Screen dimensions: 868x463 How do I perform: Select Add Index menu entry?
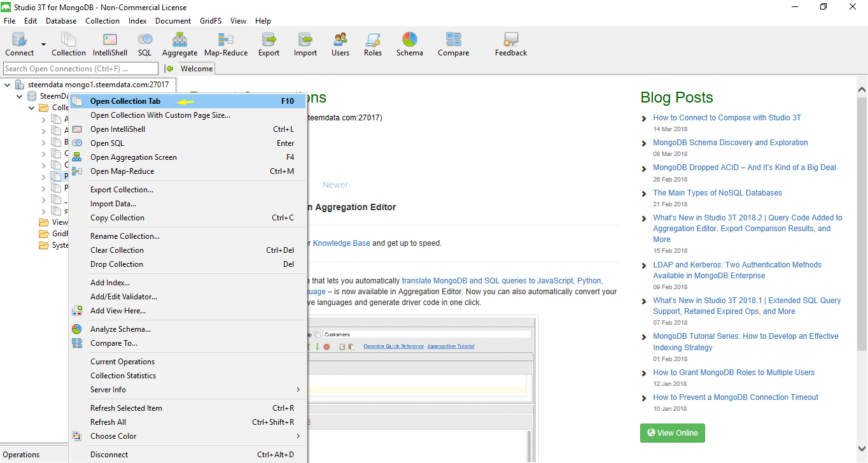pos(188,283)
